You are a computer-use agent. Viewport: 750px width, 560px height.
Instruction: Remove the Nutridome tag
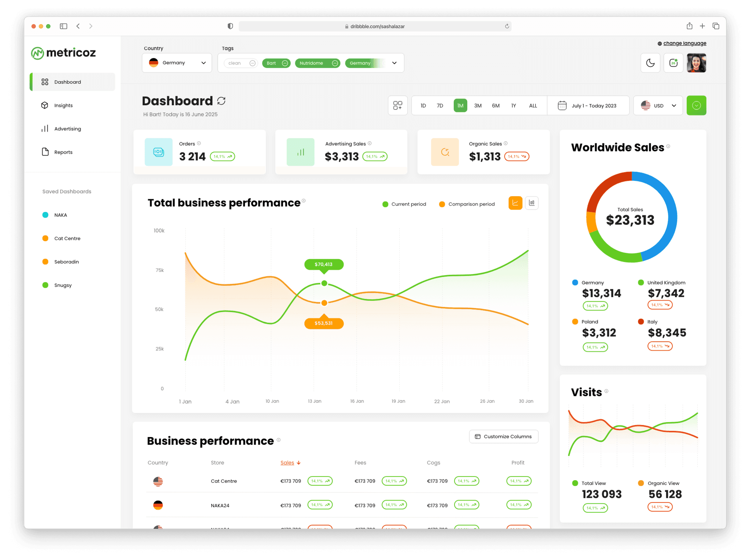coord(335,63)
